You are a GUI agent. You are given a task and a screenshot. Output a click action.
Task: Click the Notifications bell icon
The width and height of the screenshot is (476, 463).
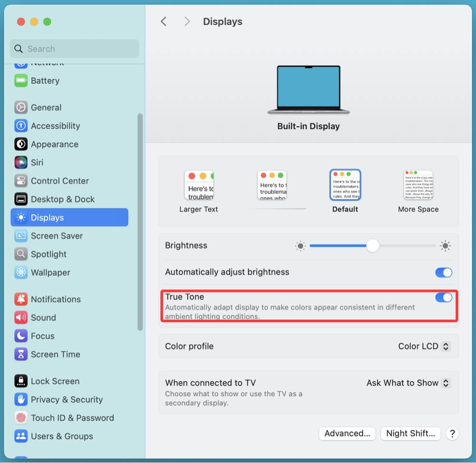(x=21, y=299)
